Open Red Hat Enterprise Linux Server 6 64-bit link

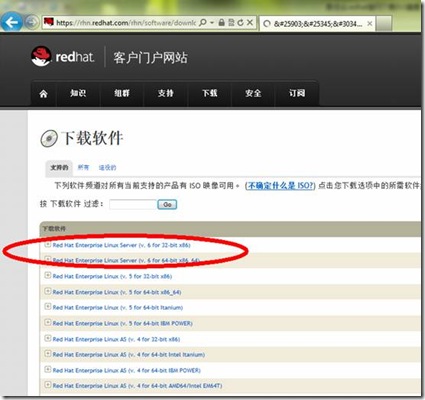coord(126,260)
